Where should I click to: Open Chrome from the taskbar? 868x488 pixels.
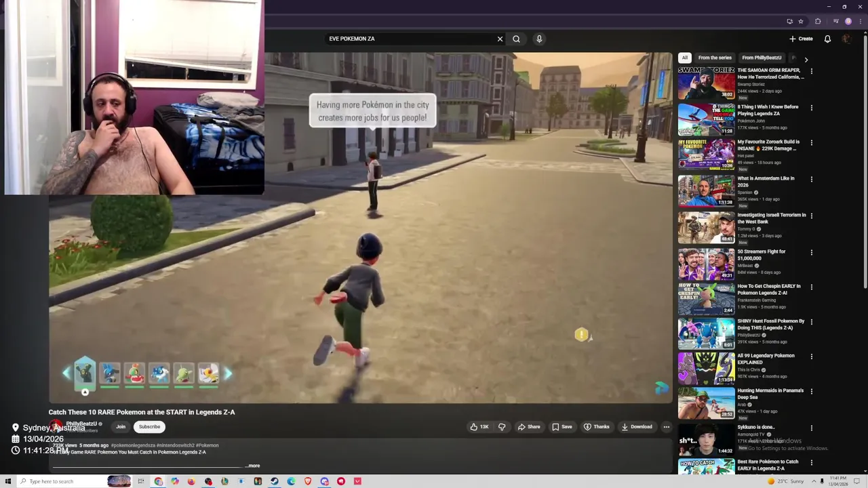click(x=158, y=481)
